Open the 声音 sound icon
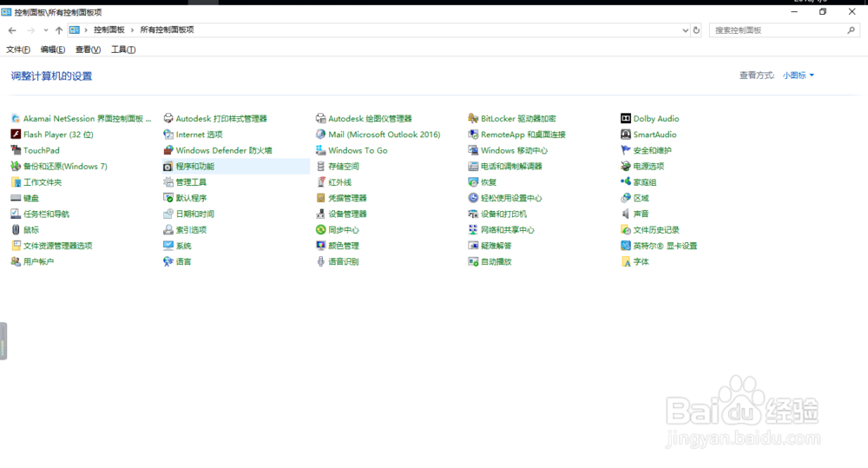The image size is (868, 468). pos(626,214)
